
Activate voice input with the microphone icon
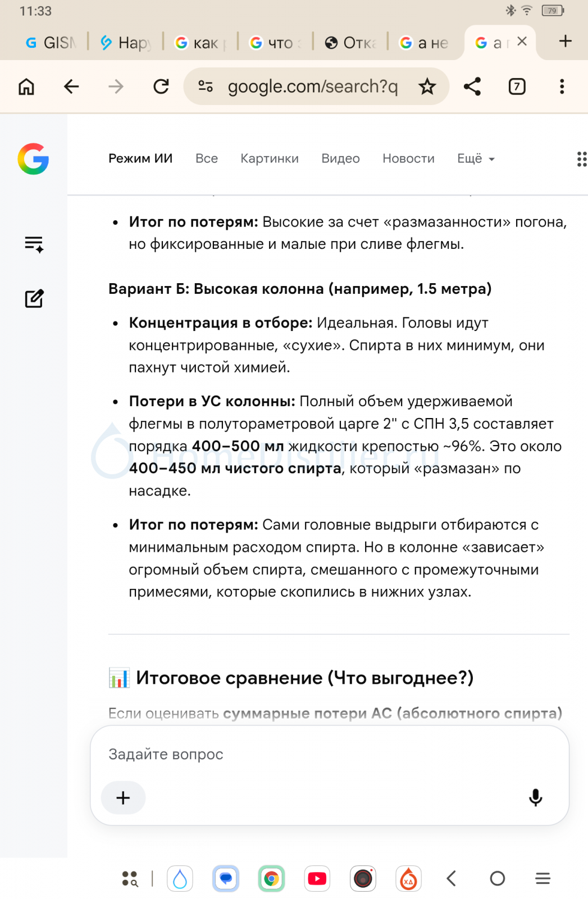tap(536, 797)
